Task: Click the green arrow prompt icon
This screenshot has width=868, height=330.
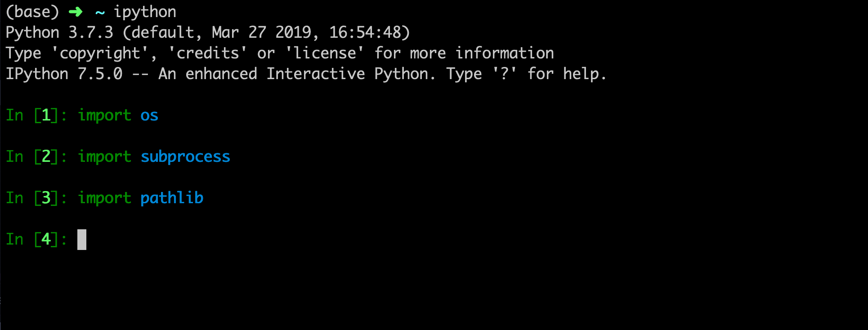Action: 76,12
